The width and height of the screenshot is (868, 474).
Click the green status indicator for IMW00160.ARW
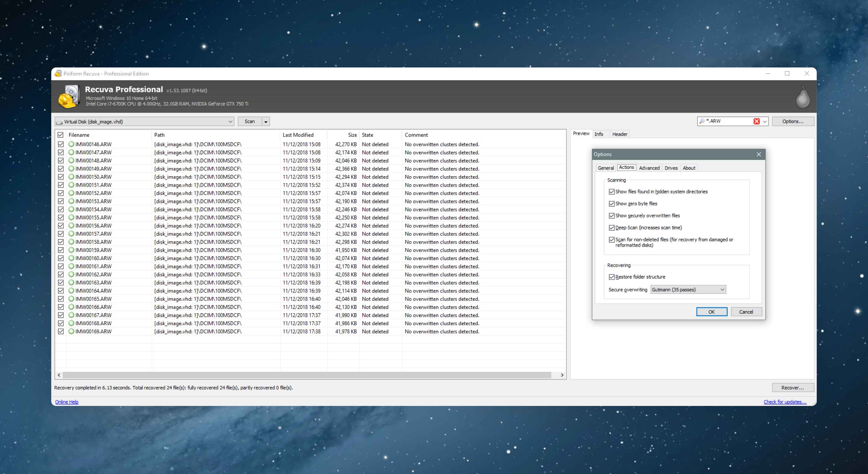tap(71, 258)
